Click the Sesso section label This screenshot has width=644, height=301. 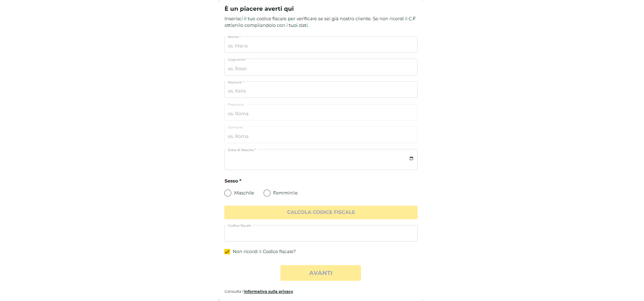233,181
